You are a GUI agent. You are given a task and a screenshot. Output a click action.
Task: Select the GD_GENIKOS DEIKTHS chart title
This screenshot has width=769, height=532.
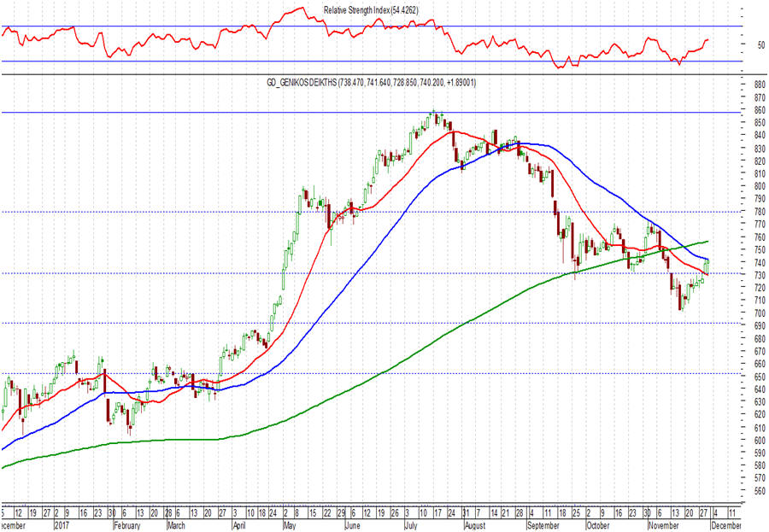371,83
